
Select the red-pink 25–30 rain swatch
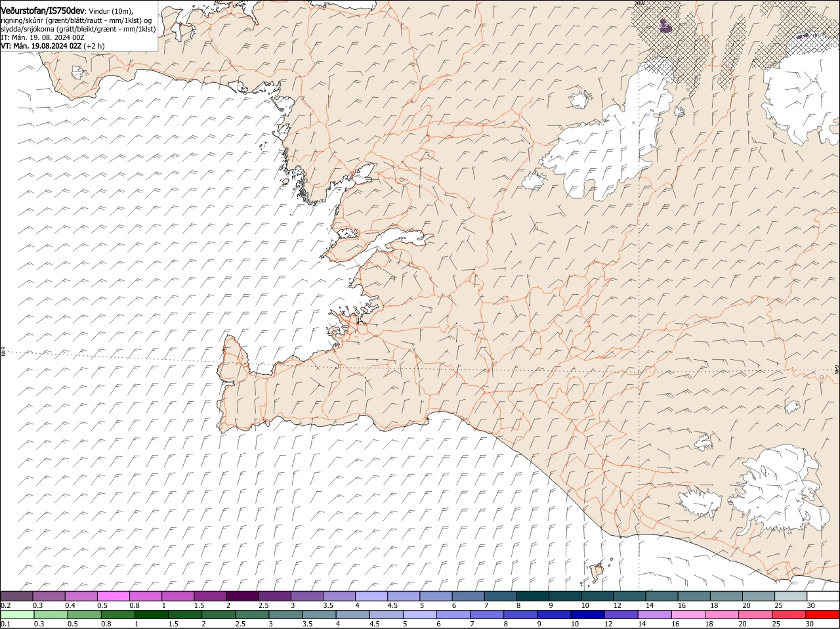789,615
